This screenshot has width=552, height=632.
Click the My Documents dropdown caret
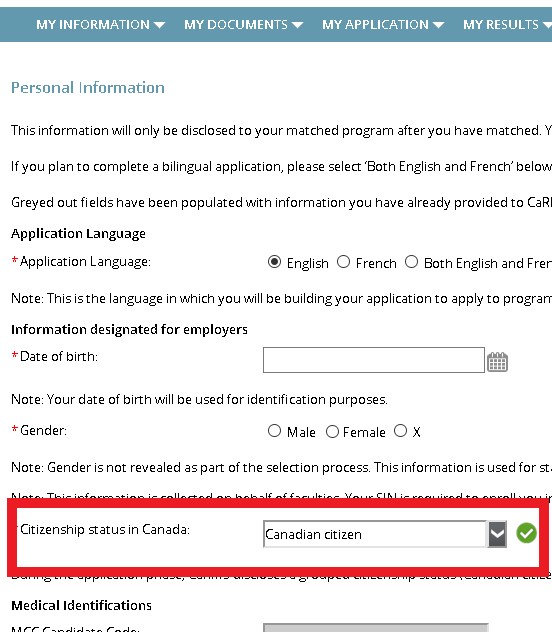[297, 25]
